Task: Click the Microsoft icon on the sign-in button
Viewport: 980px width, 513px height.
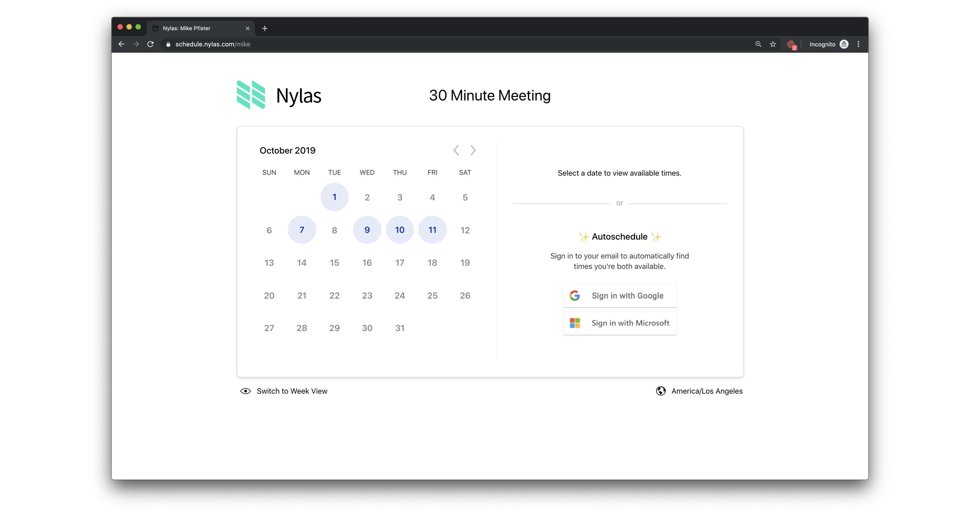Action: (x=575, y=323)
